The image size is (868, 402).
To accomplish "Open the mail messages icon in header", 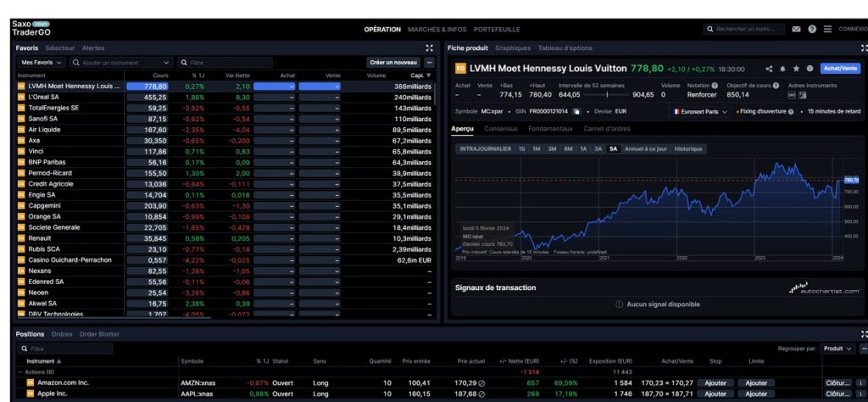I will [x=796, y=29].
